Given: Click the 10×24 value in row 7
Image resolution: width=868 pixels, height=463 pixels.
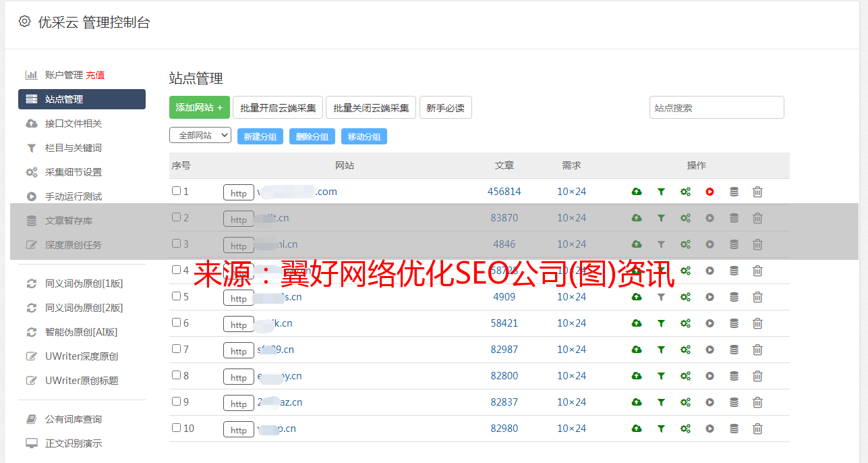Looking at the screenshot, I should pyautogui.click(x=572, y=350).
